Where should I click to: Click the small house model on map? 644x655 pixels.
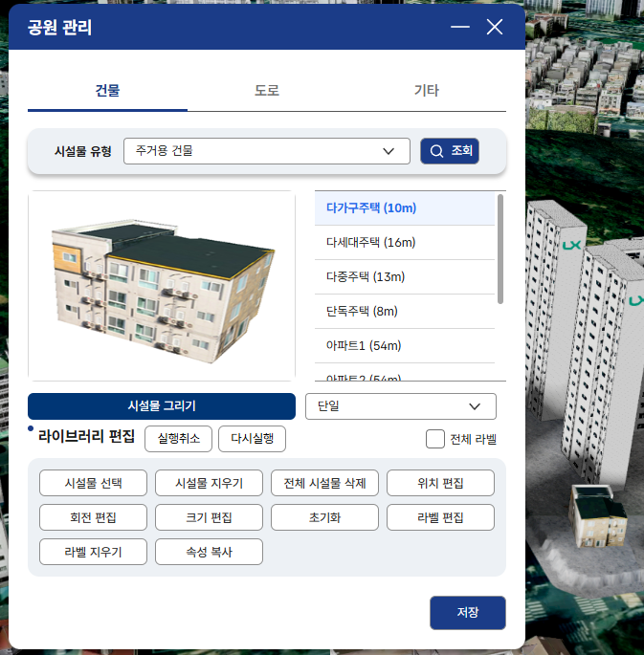click(x=598, y=516)
